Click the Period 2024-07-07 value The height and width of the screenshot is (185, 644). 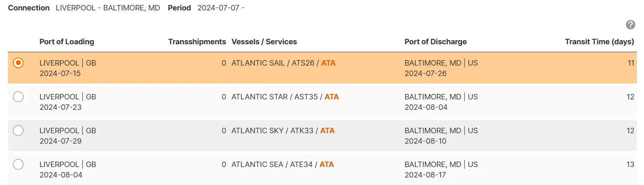click(x=221, y=8)
